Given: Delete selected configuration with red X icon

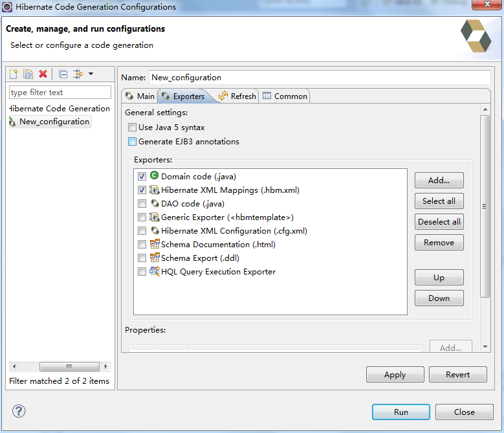Looking at the screenshot, I should pyautogui.click(x=43, y=74).
